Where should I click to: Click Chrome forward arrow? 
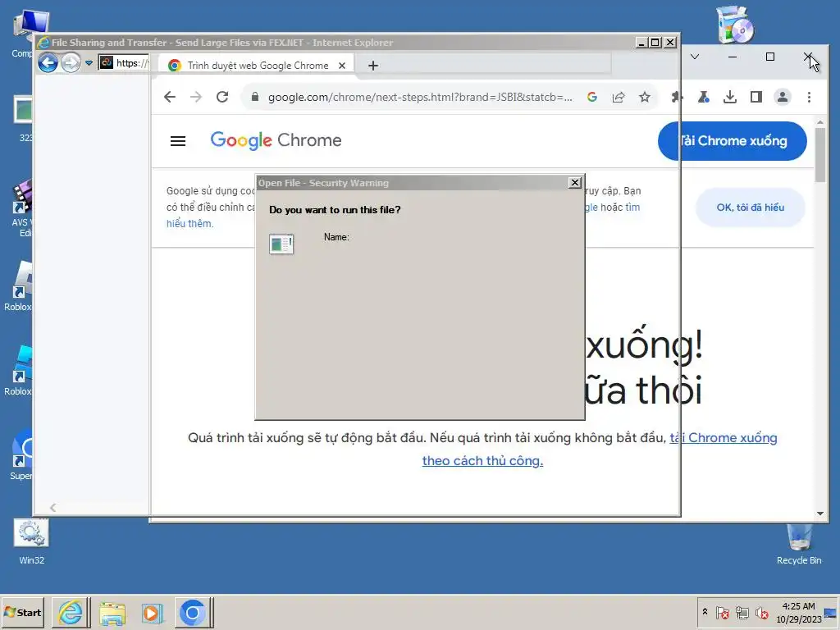[x=196, y=97]
